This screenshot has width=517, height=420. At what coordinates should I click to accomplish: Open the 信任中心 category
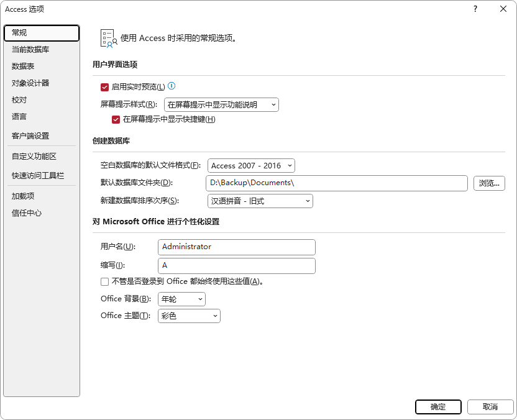(27, 213)
